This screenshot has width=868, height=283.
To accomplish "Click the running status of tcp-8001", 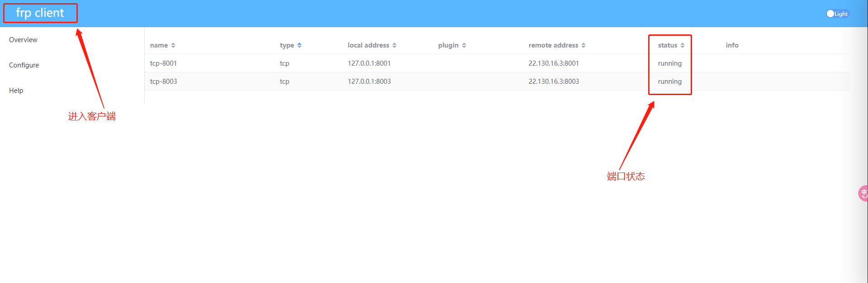I will tap(669, 63).
